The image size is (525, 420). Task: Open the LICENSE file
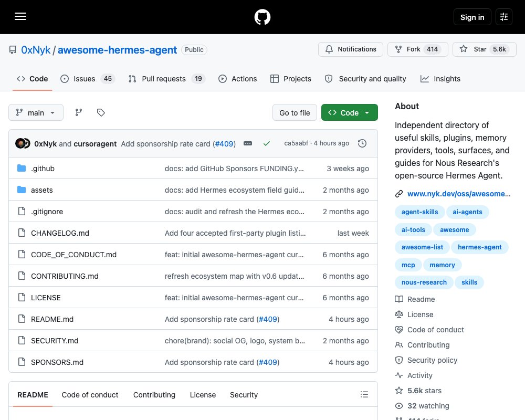(x=46, y=298)
